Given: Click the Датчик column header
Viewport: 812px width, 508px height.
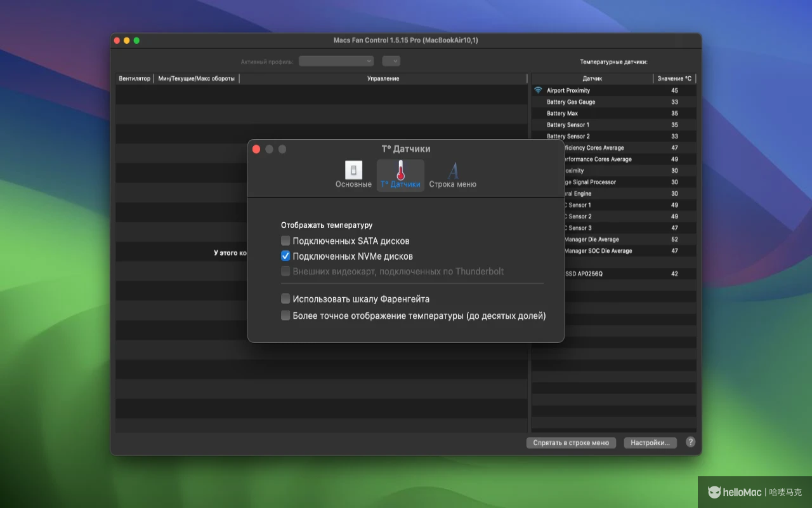Looking at the screenshot, I should tap(592, 79).
